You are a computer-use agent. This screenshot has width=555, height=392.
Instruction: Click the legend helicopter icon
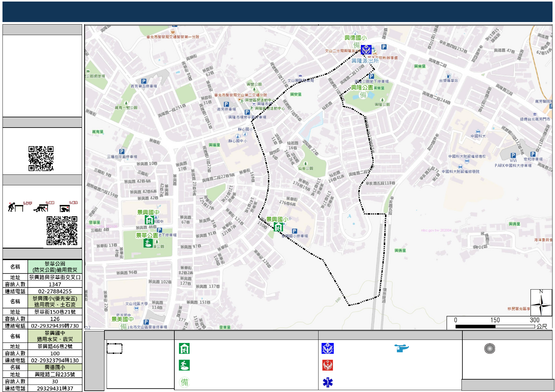(x=401, y=348)
